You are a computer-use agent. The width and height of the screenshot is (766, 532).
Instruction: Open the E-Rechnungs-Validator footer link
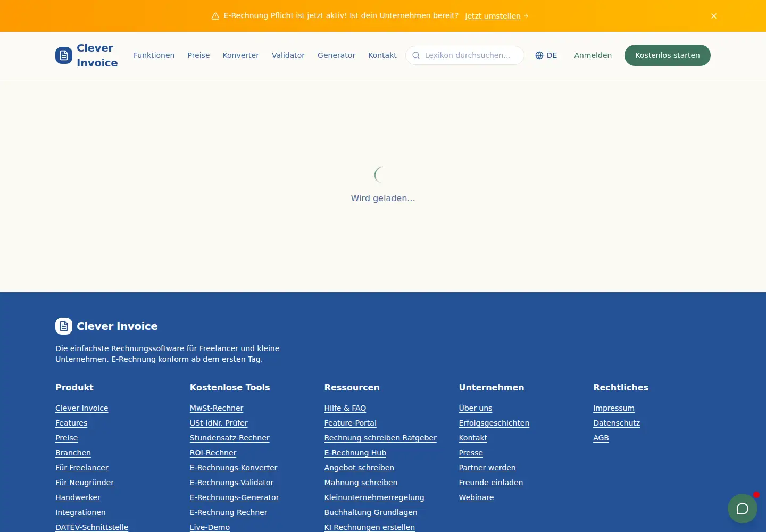[x=231, y=483]
